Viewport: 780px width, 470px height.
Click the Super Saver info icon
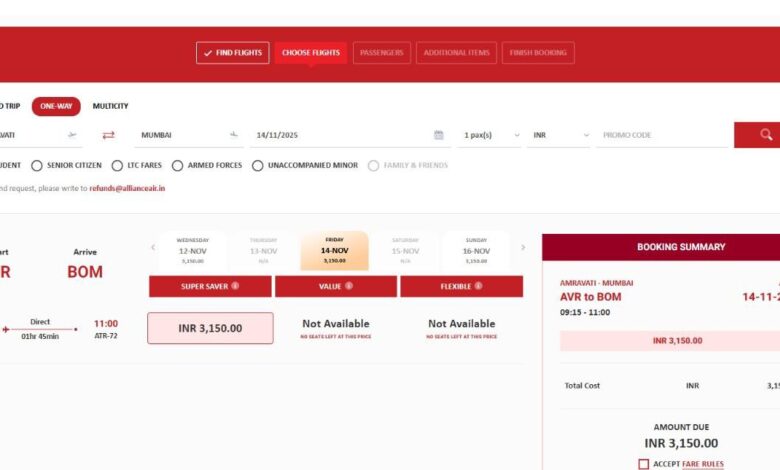tap(235, 286)
